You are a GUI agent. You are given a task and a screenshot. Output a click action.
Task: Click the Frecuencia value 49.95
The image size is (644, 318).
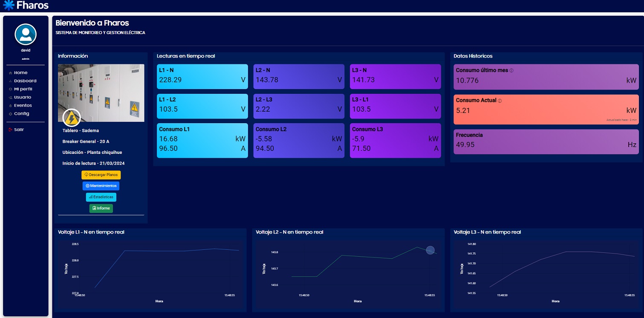point(465,145)
